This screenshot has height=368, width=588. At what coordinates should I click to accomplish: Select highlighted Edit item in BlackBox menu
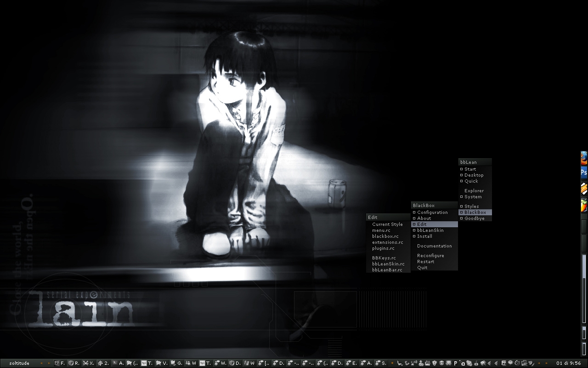tap(434, 224)
